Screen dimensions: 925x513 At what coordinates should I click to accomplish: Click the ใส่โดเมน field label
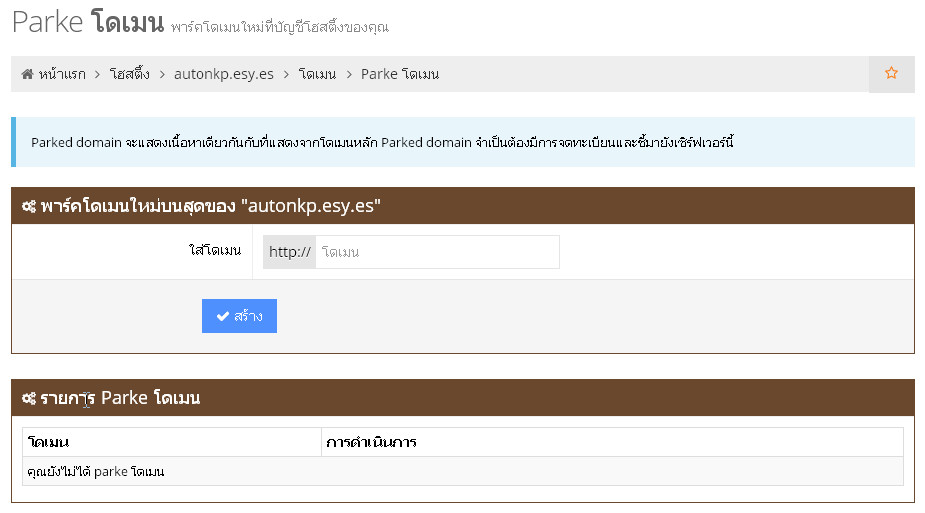pos(215,251)
